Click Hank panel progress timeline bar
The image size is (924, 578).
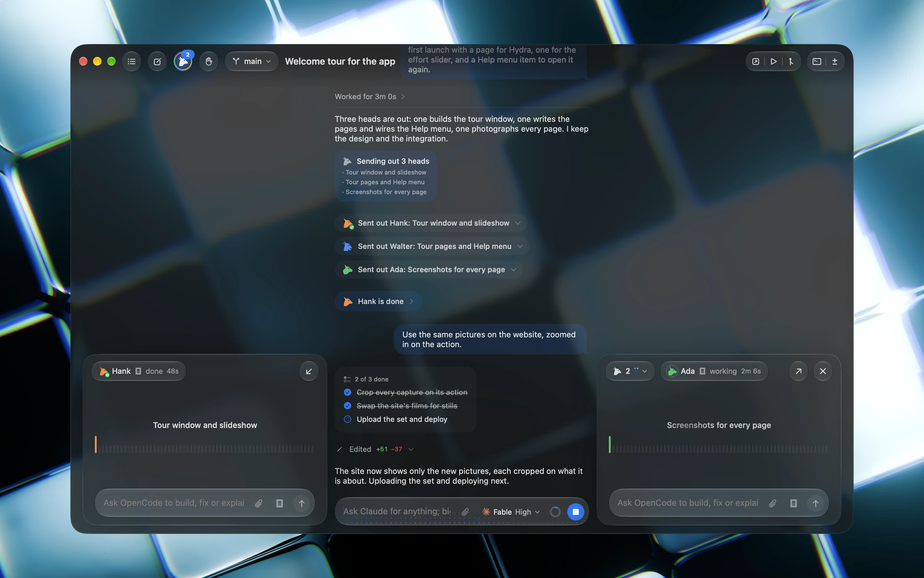[x=204, y=446]
